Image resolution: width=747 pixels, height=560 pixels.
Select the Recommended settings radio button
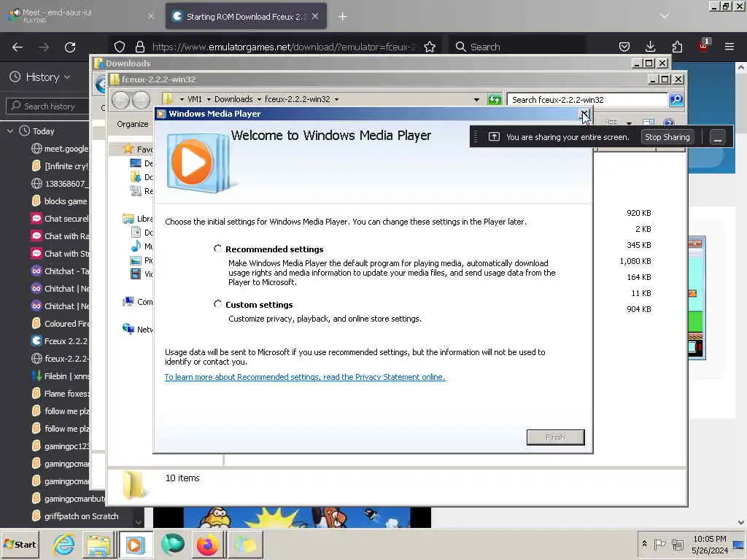click(x=217, y=249)
